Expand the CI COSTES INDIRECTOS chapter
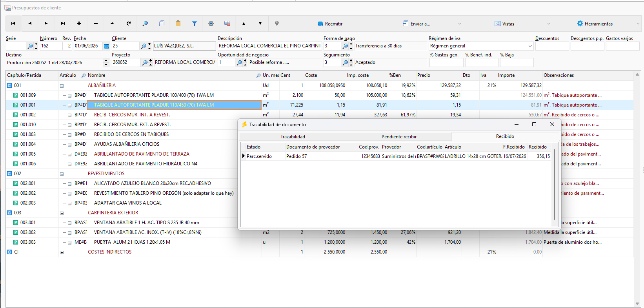 click(62, 252)
